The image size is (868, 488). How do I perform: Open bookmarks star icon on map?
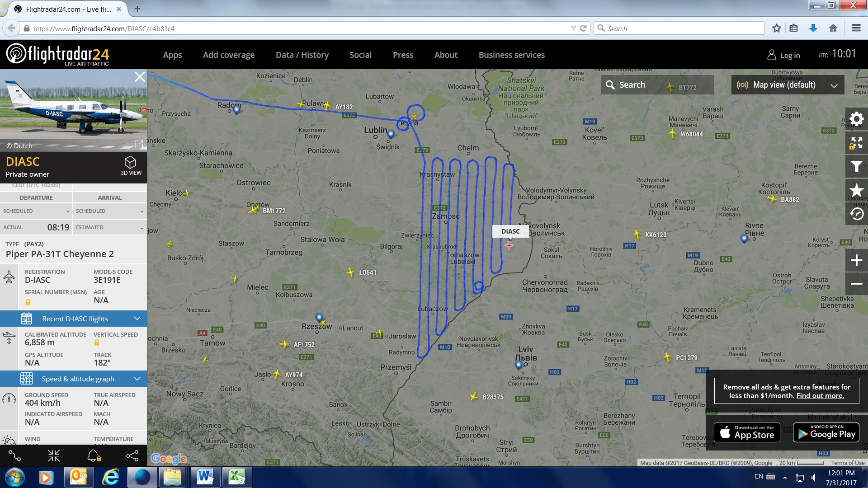coord(856,190)
